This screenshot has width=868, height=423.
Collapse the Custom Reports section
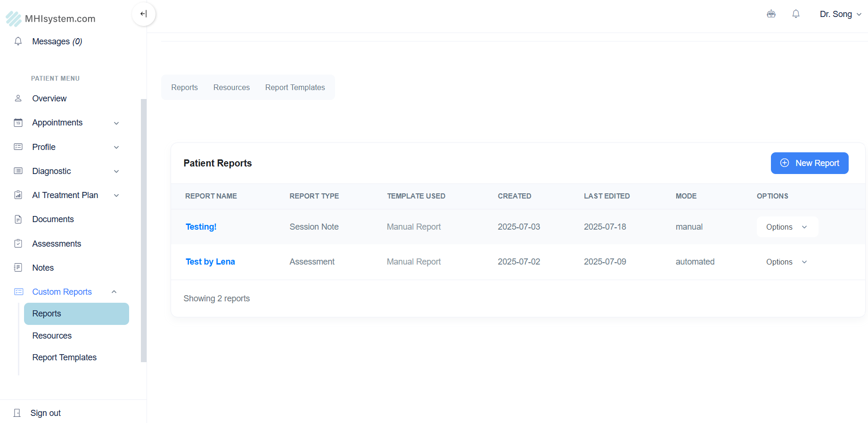click(x=114, y=292)
